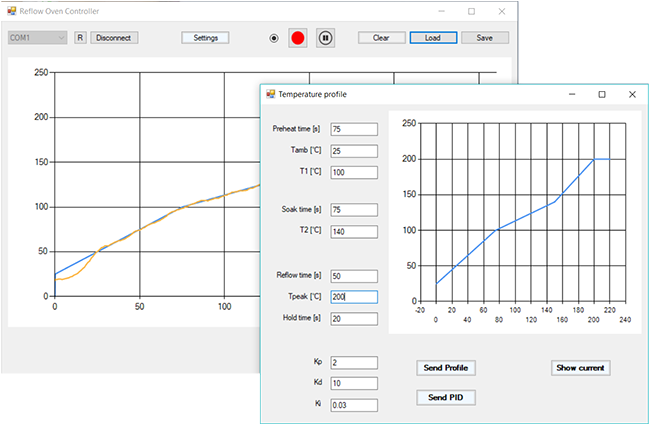Click the red record button
The width and height of the screenshot is (650, 426).
[x=297, y=38]
